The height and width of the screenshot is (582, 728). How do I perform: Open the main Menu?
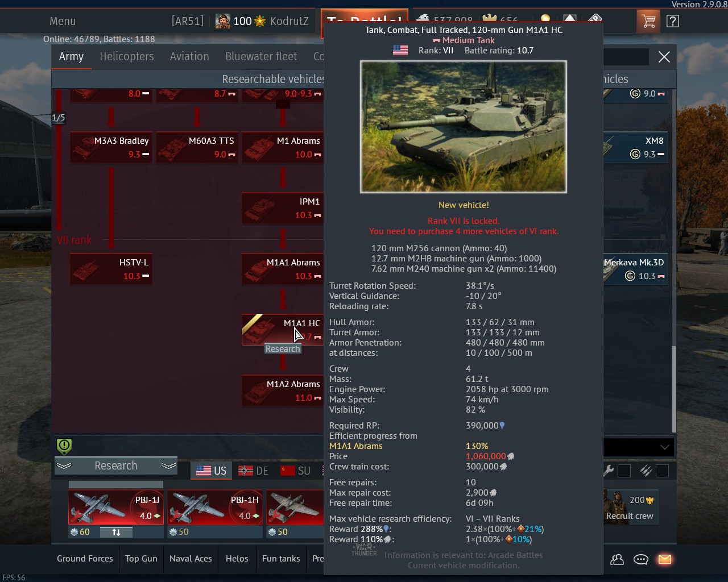(63, 22)
